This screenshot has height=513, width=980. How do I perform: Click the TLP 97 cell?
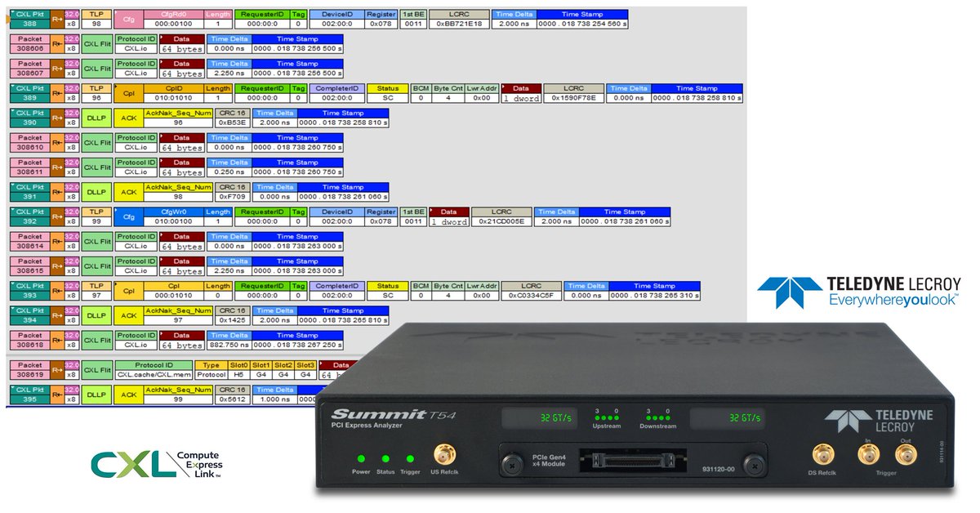click(x=96, y=291)
